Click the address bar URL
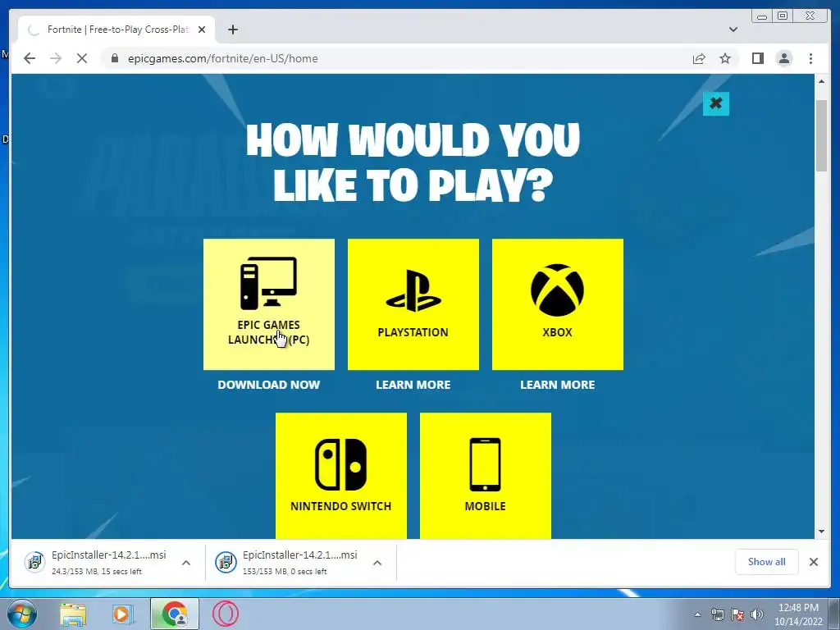 tap(223, 58)
